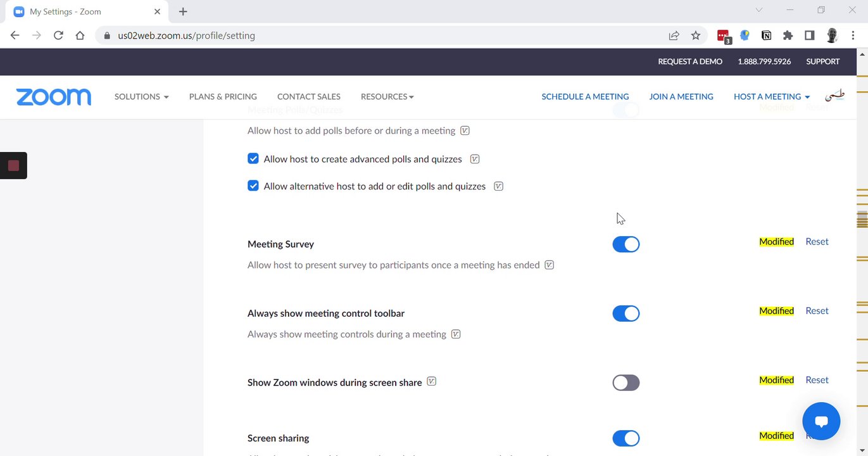Click the info icon next to Show Zoom windows
Image resolution: width=868 pixels, height=456 pixels.
[432, 382]
